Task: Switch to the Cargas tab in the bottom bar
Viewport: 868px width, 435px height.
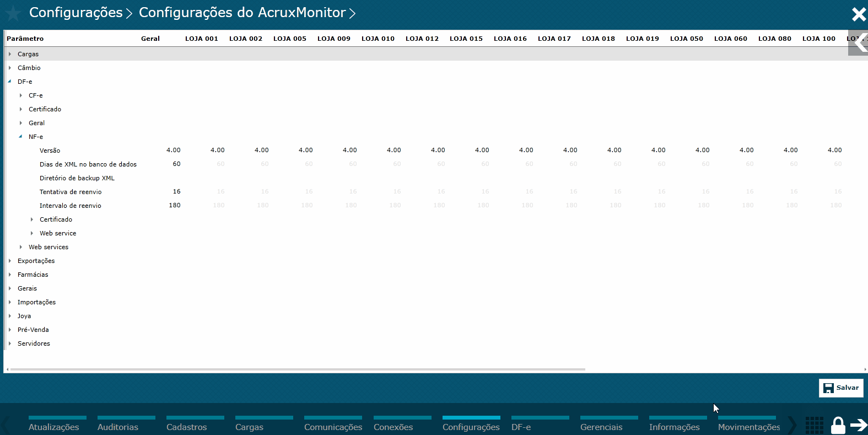Action: [x=264, y=425]
